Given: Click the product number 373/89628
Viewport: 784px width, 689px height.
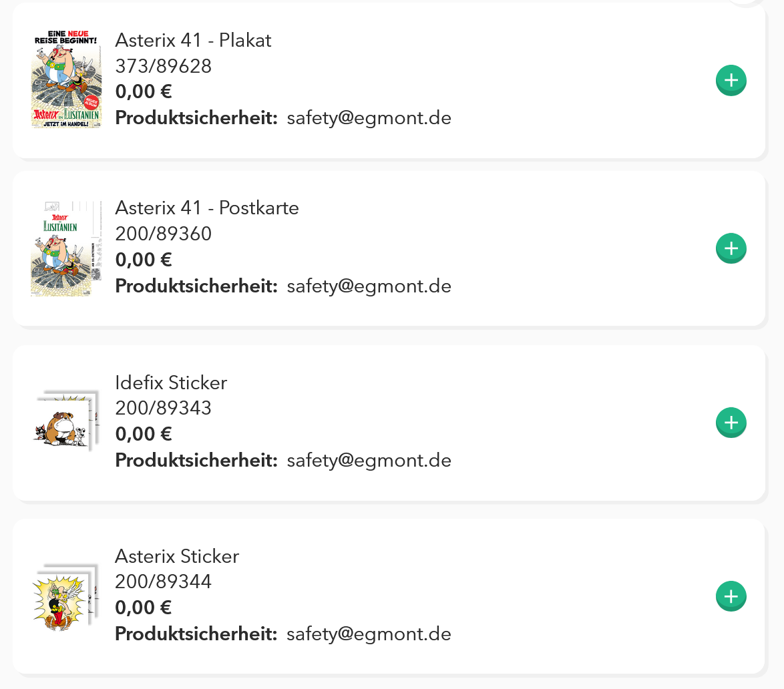Looking at the screenshot, I should [164, 66].
